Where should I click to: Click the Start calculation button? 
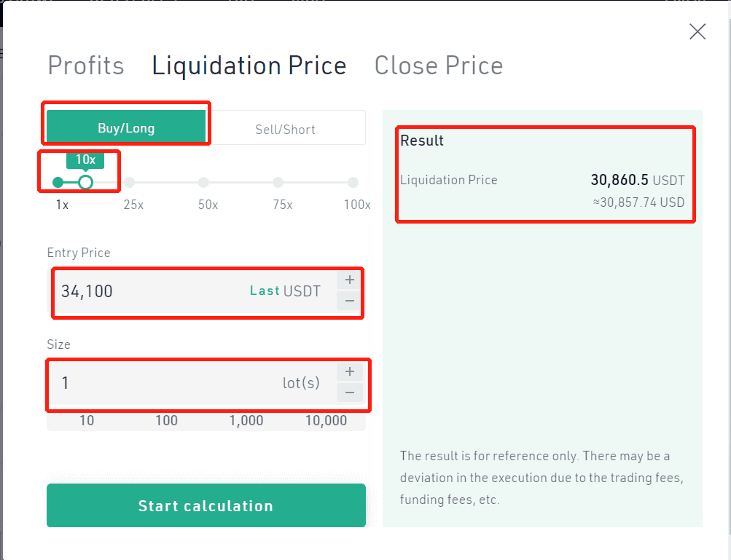tap(206, 505)
